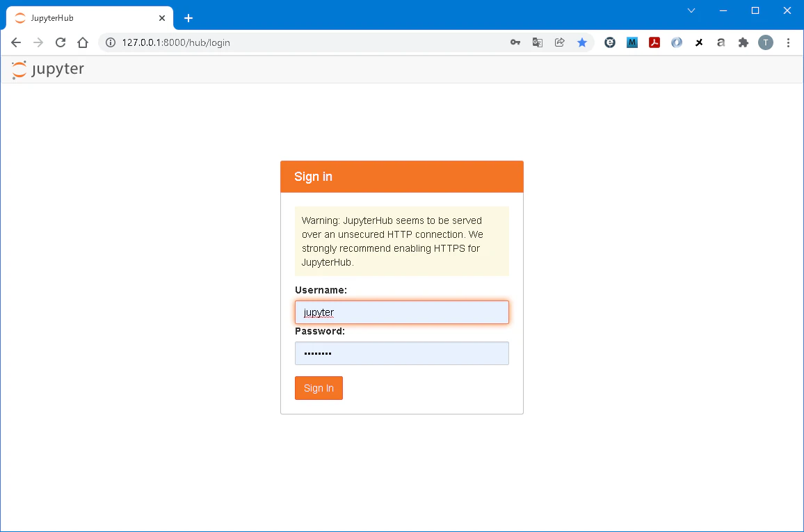Share this page icon

coord(559,42)
